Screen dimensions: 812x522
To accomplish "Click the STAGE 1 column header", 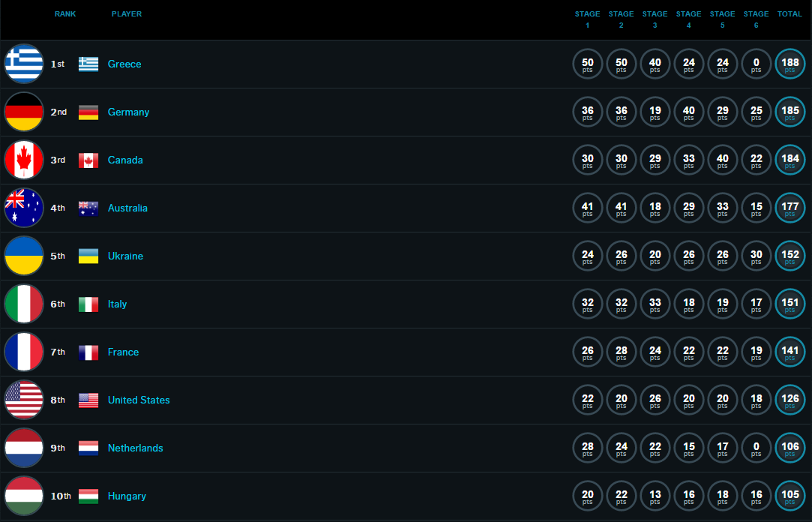I will coord(587,19).
